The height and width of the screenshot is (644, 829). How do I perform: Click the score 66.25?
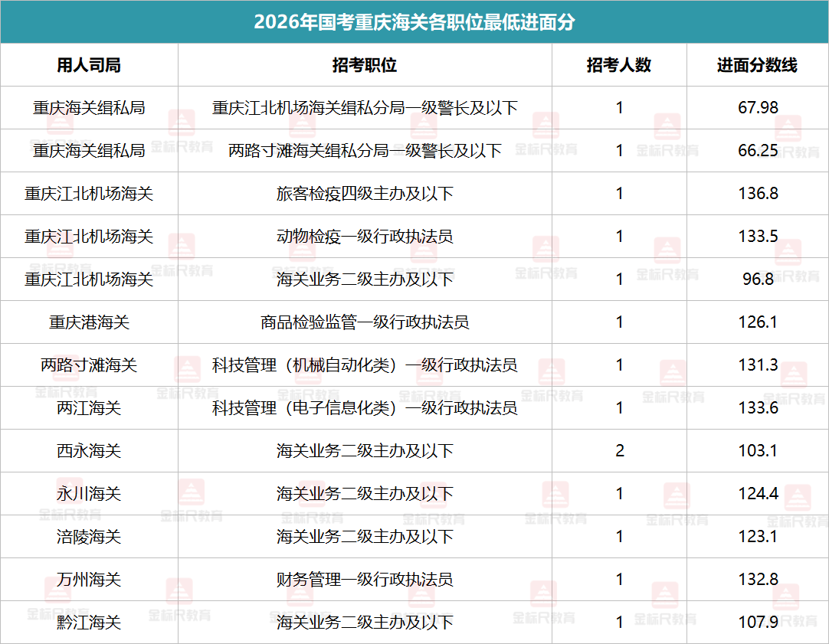click(x=758, y=151)
